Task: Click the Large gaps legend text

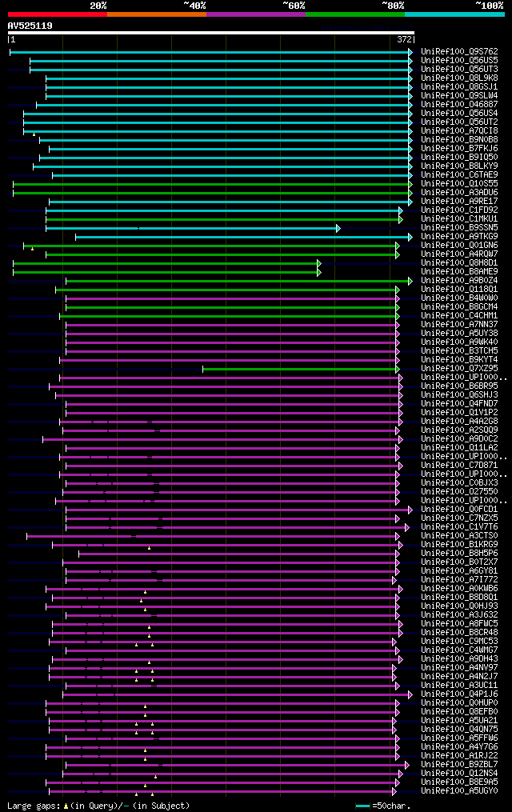Action: coord(98,806)
